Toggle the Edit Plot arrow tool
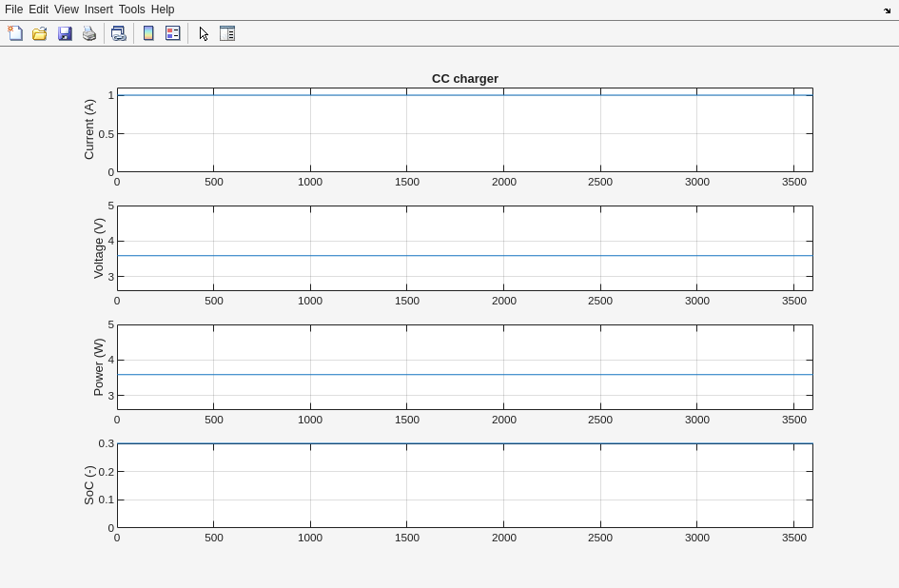Viewport: 899px width, 588px height. [204, 33]
